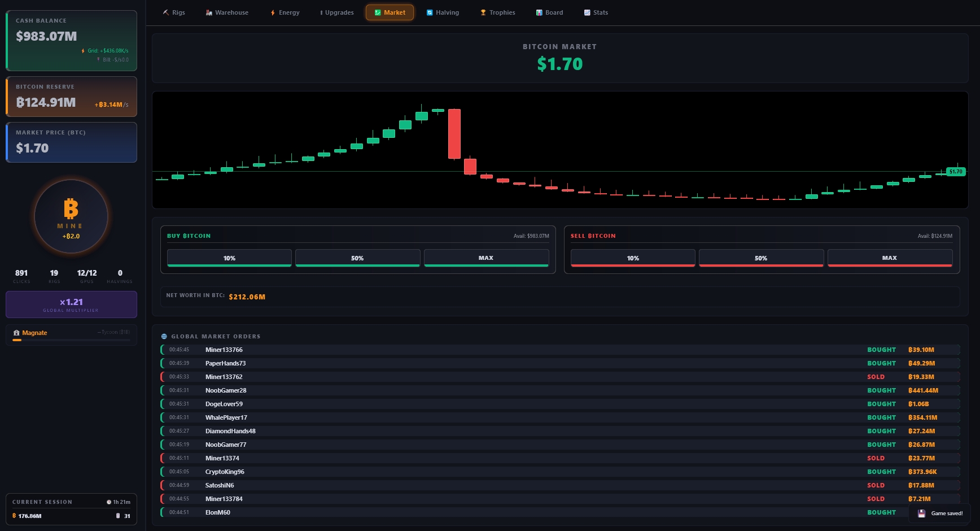
Task: Open the Rigs tab
Action: pyautogui.click(x=173, y=12)
